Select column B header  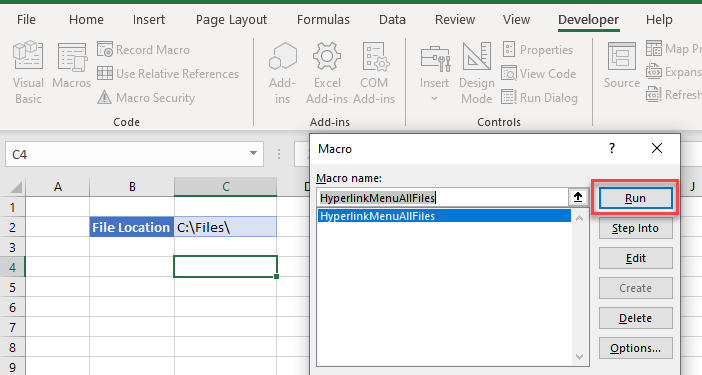pos(132,187)
